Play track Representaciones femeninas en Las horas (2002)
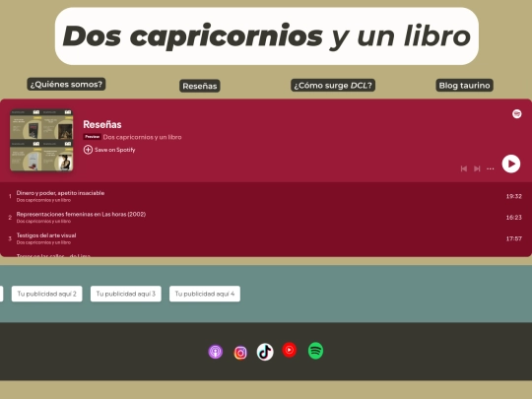Viewport: 532px width, 399px height. coord(81,214)
